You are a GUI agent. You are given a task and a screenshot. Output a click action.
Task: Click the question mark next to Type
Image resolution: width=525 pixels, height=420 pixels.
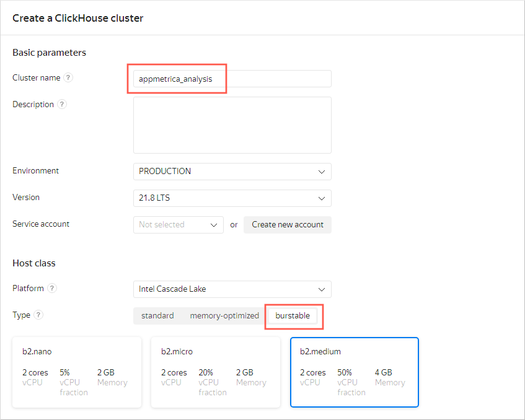38,315
